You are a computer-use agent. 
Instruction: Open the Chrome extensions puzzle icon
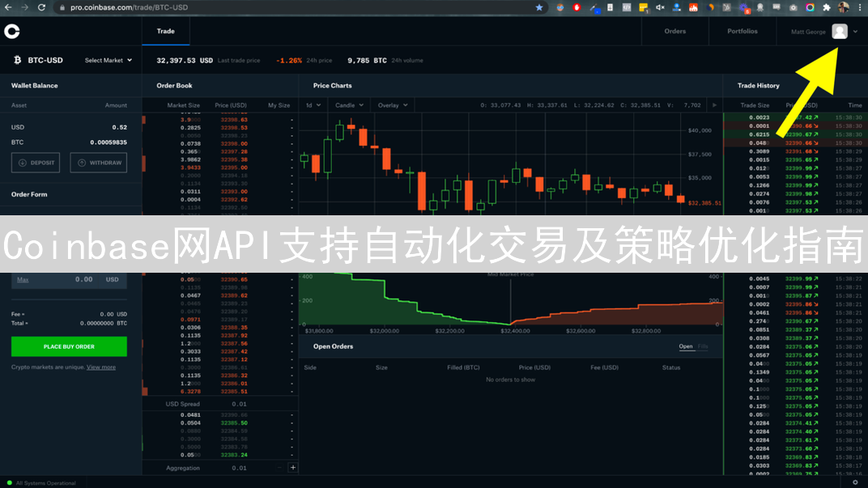(827, 7)
